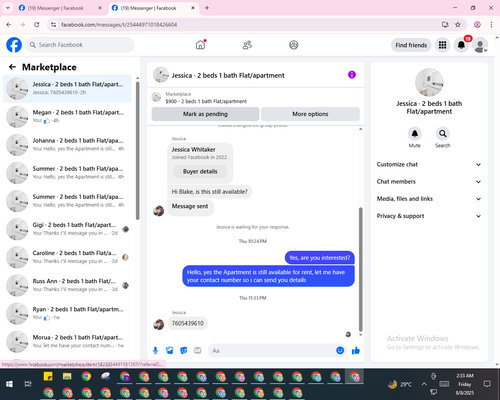500x400 pixels.
Task: Open Caroline's conversation in the list
Action: [x=67, y=257]
